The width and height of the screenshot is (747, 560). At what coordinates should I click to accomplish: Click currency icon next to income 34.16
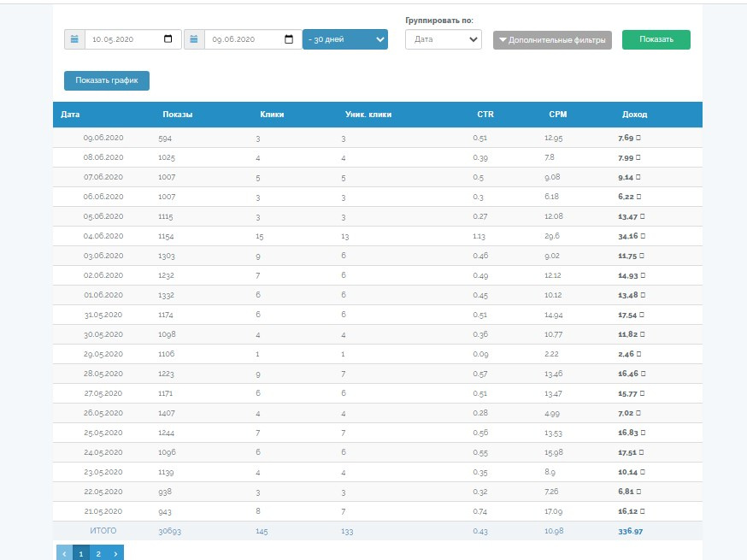click(641, 236)
